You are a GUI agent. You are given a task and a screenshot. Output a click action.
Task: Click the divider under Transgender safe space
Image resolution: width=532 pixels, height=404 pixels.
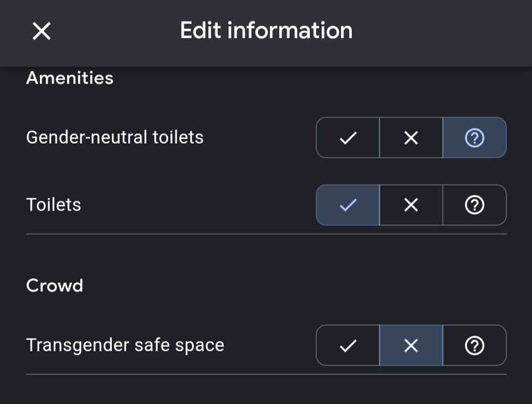tap(267, 374)
